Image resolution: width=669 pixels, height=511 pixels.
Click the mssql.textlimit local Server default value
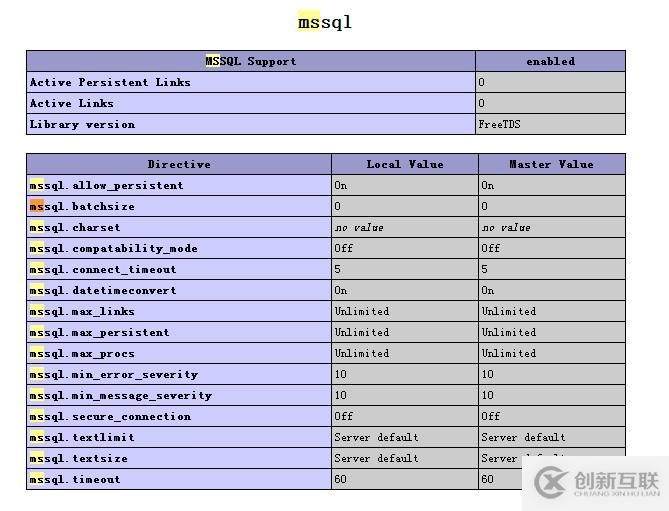click(x=376, y=437)
